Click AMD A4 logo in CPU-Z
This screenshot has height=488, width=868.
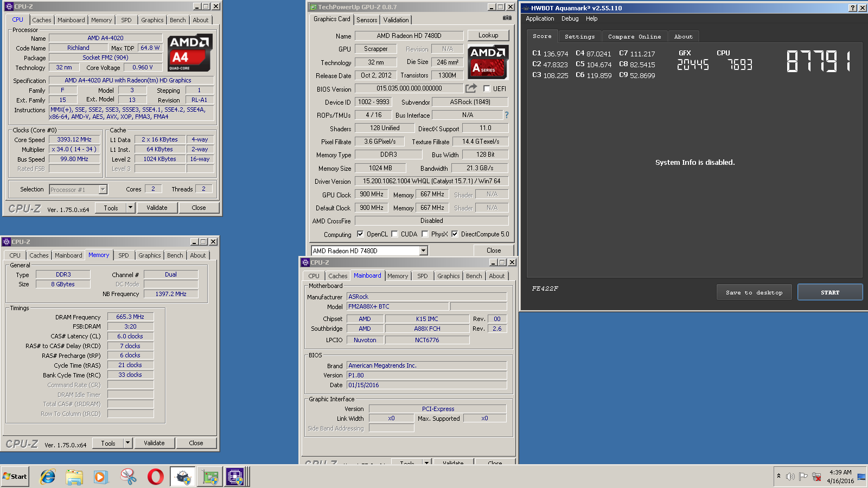[189, 53]
